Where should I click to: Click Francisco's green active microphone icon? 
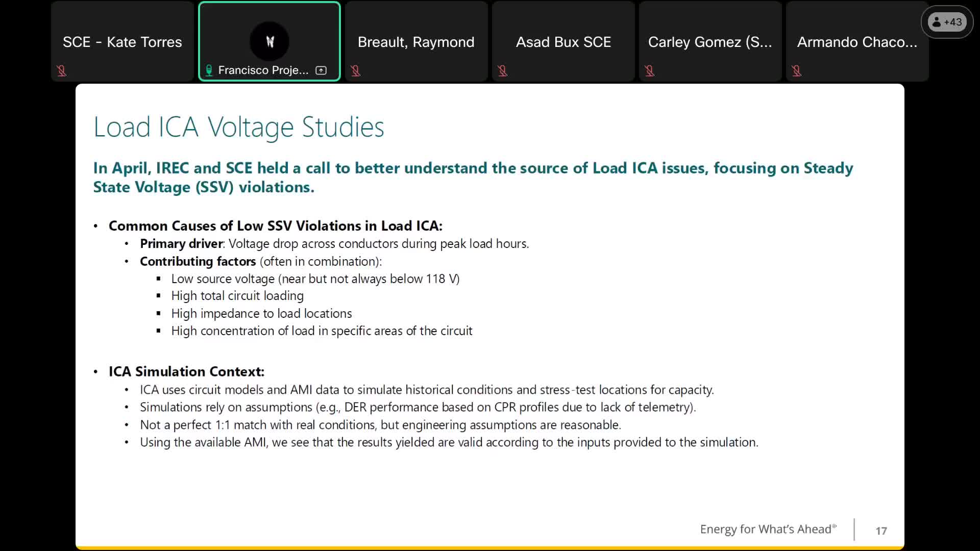point(209,70)
